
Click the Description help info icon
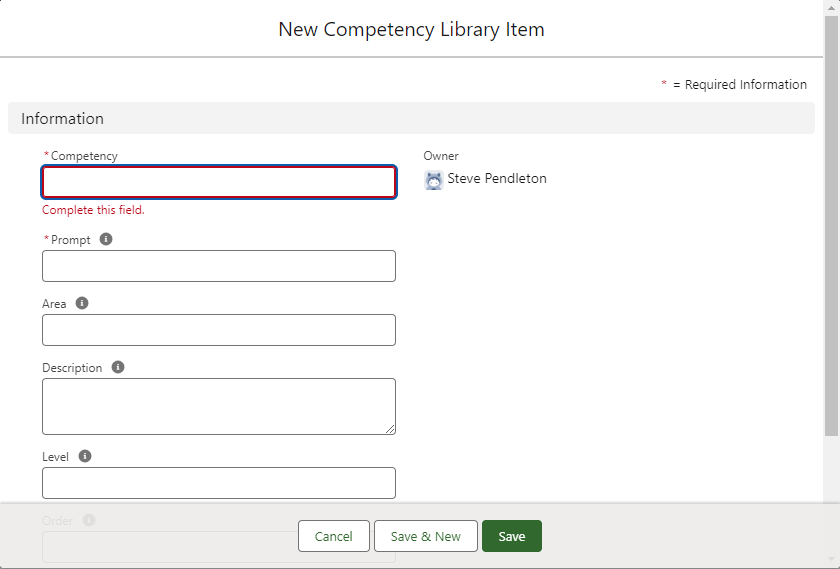click(x=118, y=367)
